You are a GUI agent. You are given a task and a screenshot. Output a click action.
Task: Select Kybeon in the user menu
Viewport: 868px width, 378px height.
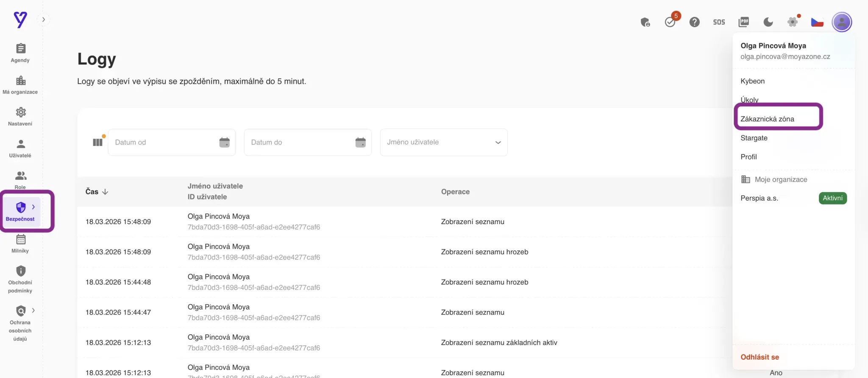coord(753,81)
